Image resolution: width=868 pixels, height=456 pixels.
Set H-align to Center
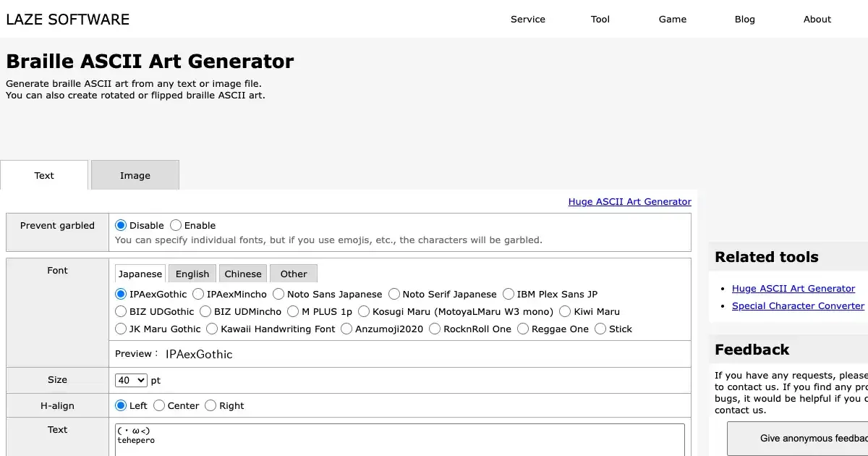click(x=160, y=405)
